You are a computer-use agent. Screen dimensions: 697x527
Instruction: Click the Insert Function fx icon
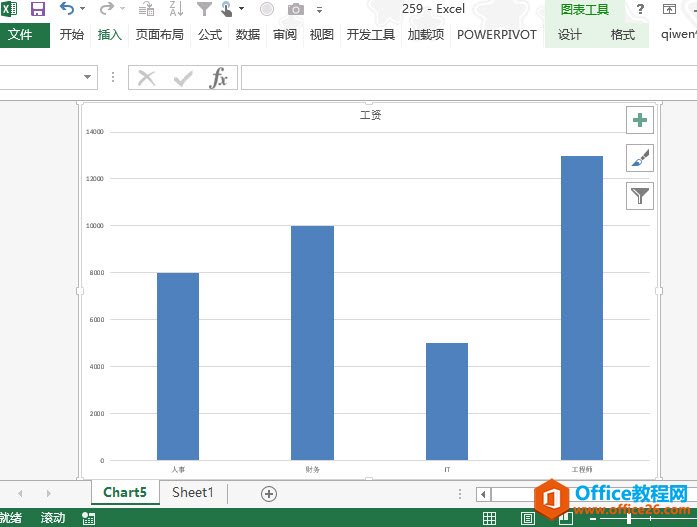218,78
